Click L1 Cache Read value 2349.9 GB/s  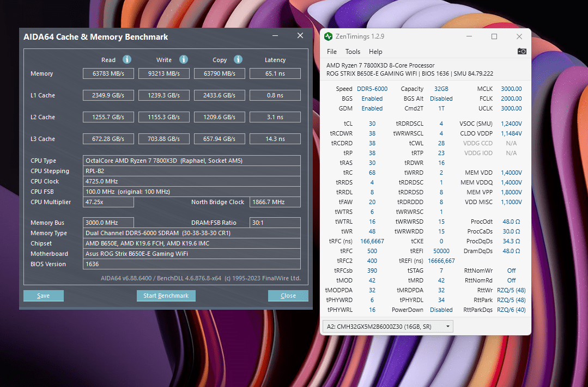pos(108,95)
